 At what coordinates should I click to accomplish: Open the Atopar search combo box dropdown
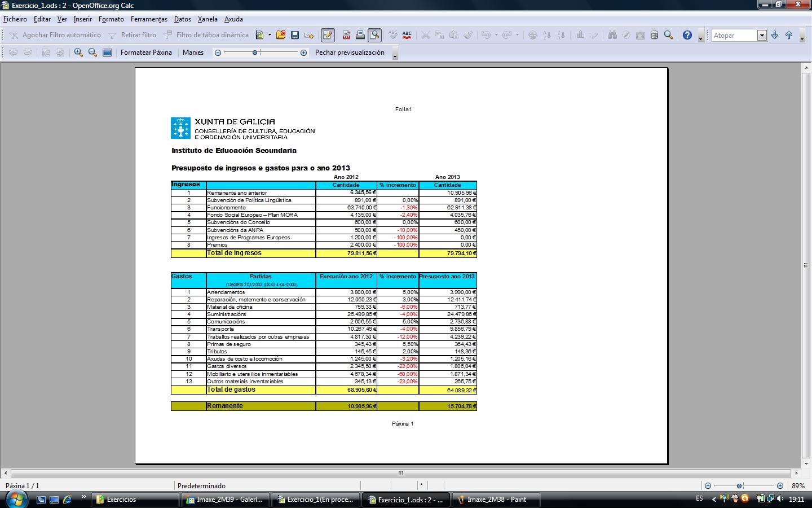click(x=762, y=36)
